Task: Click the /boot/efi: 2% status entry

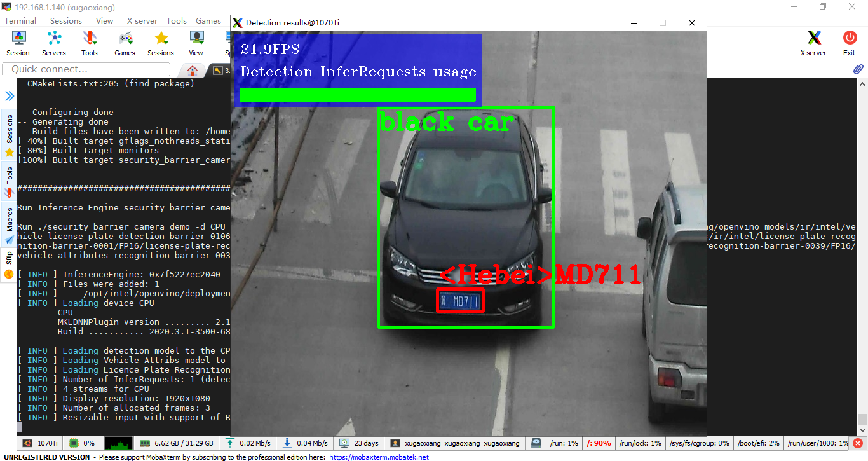Action: [x=759, y=443]
